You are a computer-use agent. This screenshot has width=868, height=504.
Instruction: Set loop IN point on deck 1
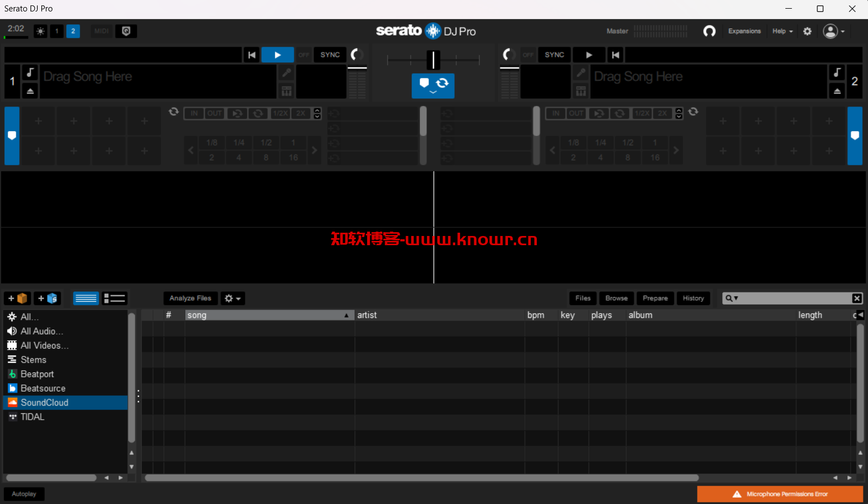pyautogui.click(x=194, y=113)
